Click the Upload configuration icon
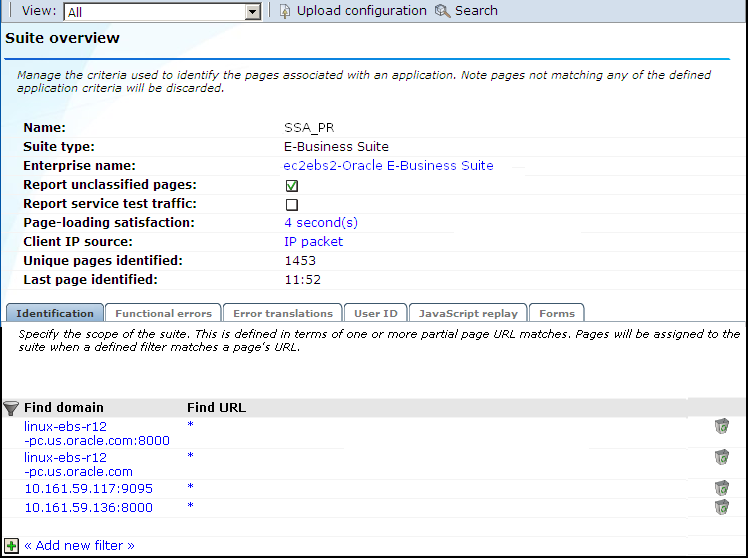Screen dimensions: 748x558 pos(285,11)
